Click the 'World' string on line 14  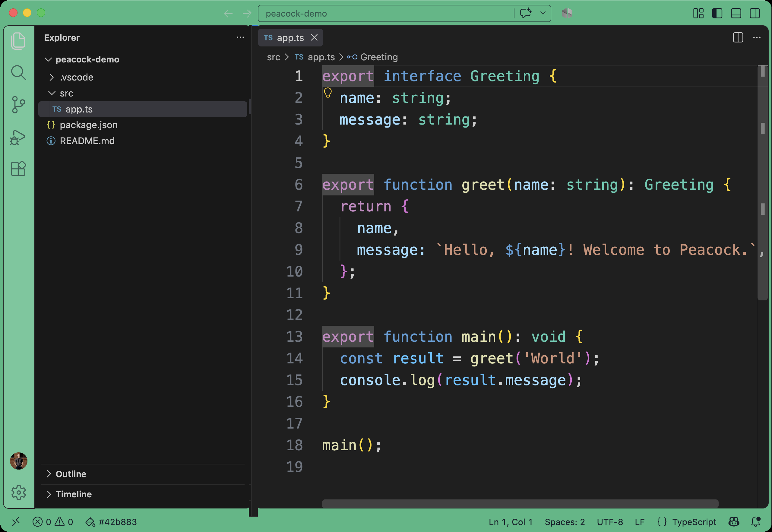coord(553,358)
